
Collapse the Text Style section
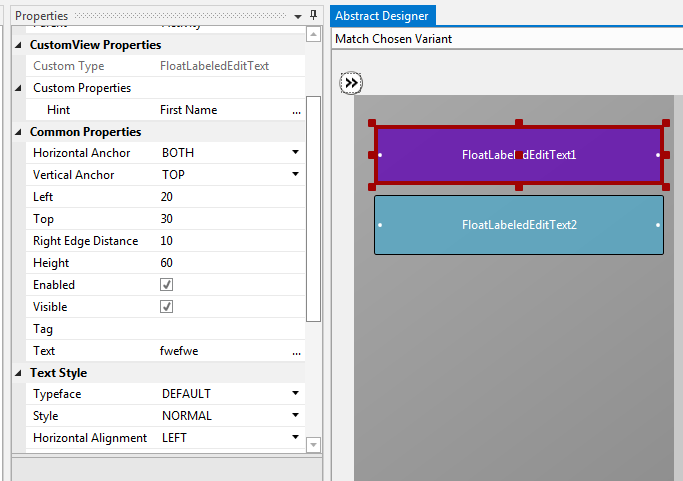click(18, 373)
